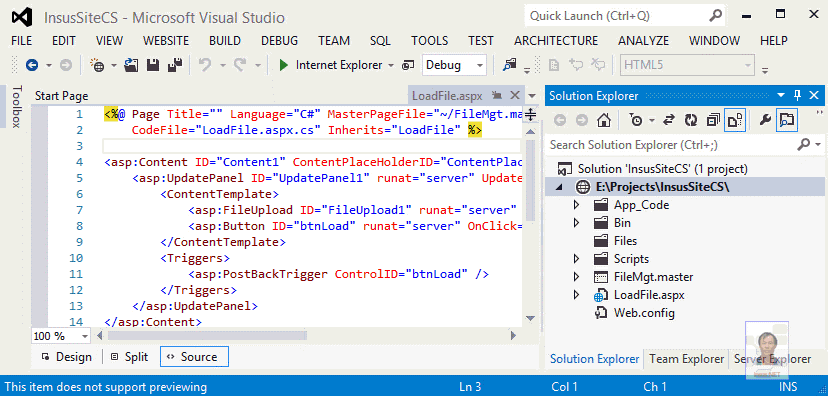Open Internet Explorer browser dropdown arrow

[391, 65]
